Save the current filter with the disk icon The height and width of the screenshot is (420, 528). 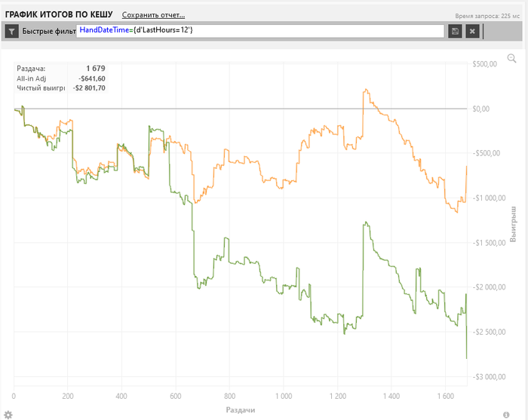[x=455, y=32]
